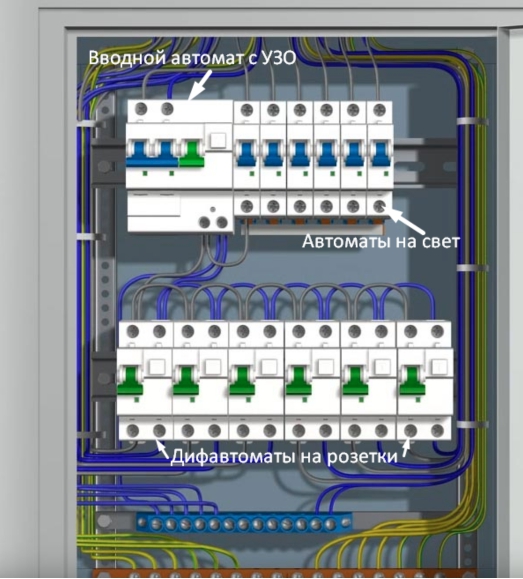
Task: Click the 'Дифавтоматы на розетки' label
Action: (x=284, y=457)
